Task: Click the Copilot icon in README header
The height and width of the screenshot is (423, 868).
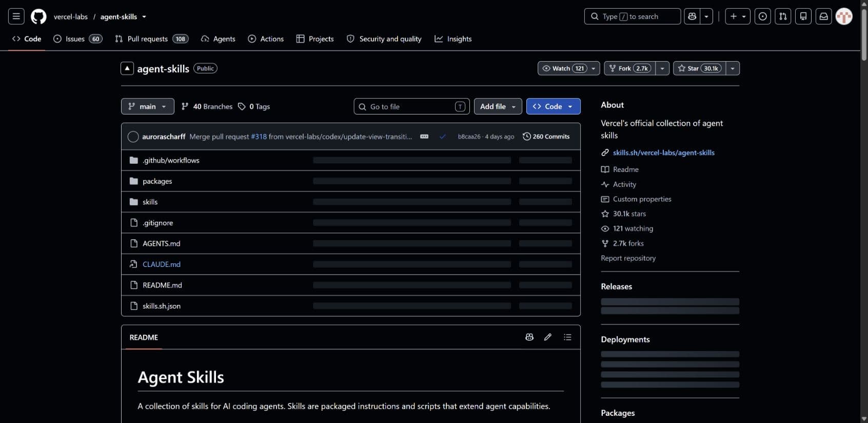Action: 529,337
